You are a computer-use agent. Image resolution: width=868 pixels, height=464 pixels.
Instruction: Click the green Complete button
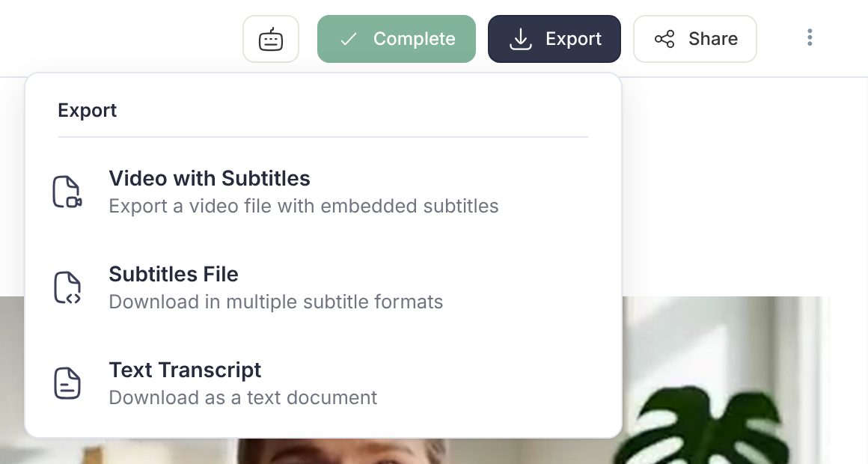[x=397, y=39]
